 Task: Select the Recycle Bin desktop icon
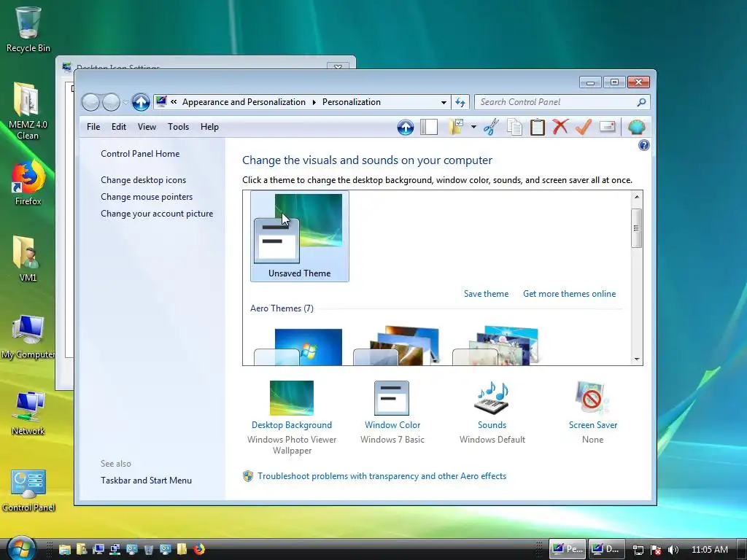click(28, 29)
